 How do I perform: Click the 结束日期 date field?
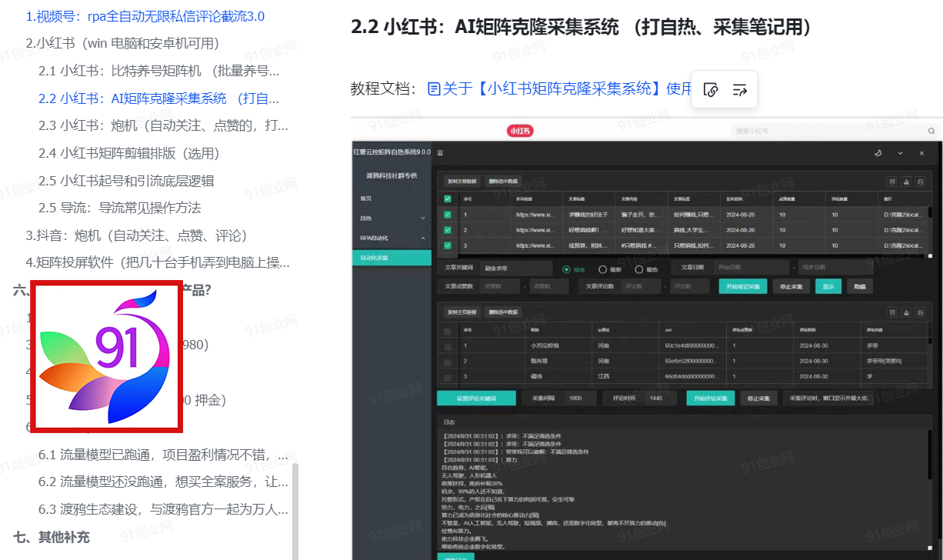(x=836, y=268)
